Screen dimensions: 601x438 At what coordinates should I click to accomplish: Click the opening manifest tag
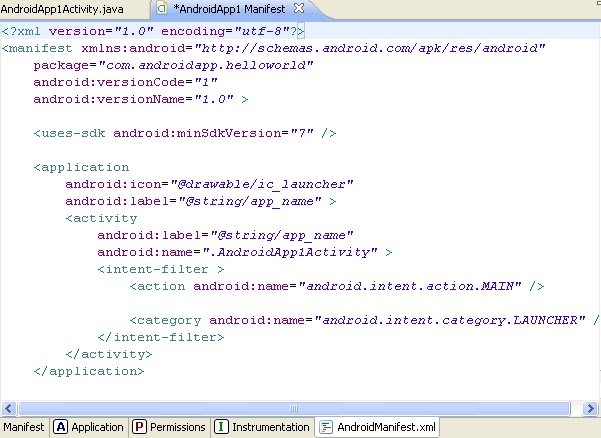[x=37, y=48]
